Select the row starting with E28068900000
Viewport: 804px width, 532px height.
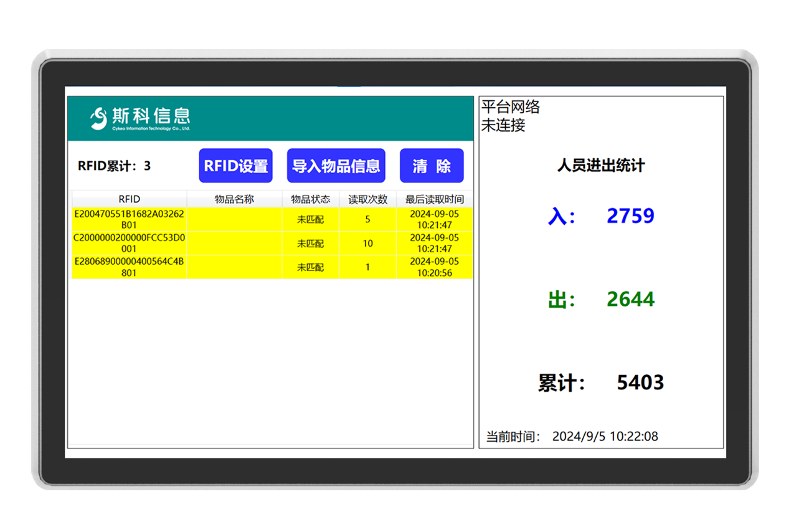click(x=128, y=267)
